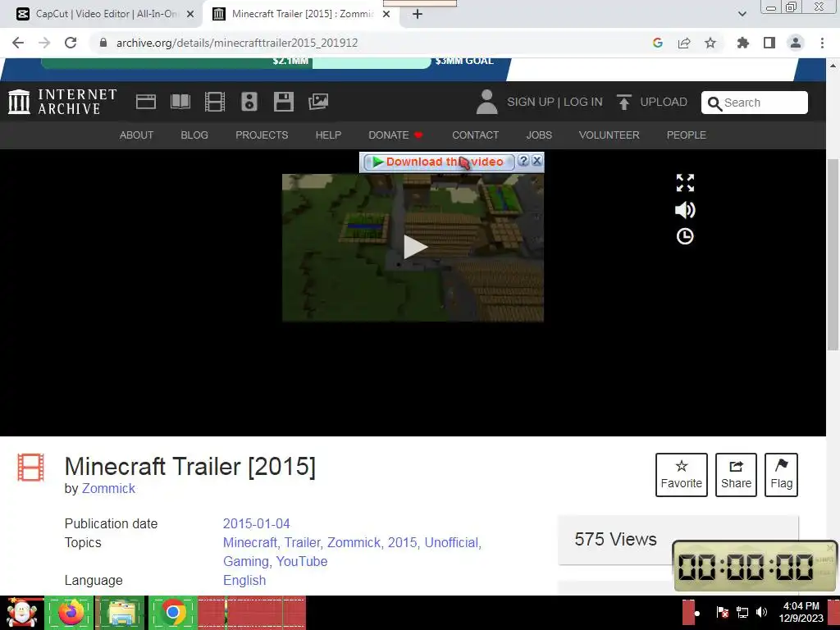Open the PROJECTS menu item
Viewport: 840px width, 630px height.
coord(262,135)
